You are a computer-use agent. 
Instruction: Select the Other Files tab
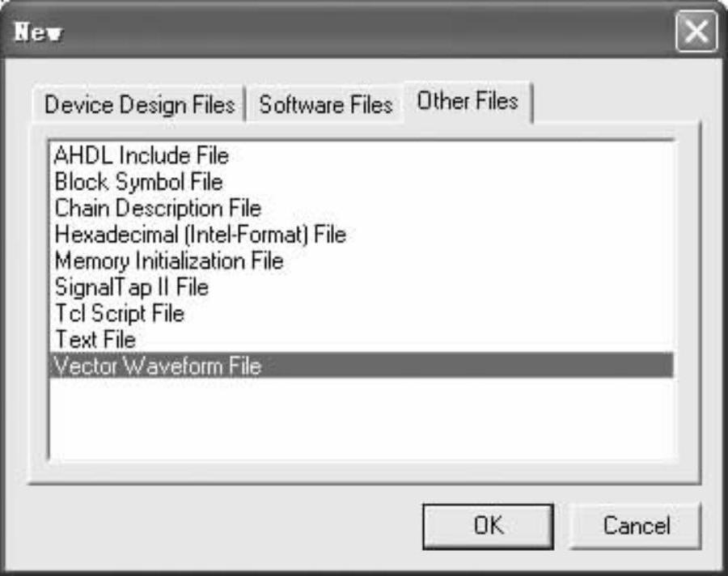467,102
